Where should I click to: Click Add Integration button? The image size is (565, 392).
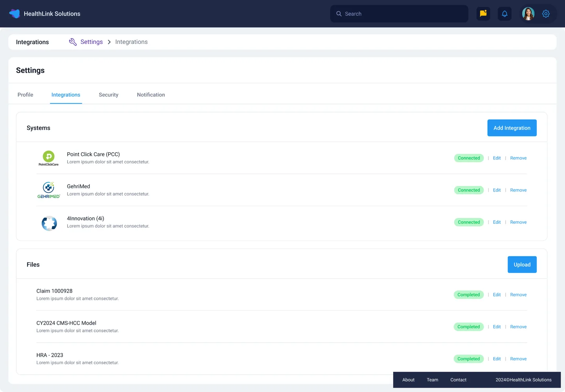[x=512, y=128]
